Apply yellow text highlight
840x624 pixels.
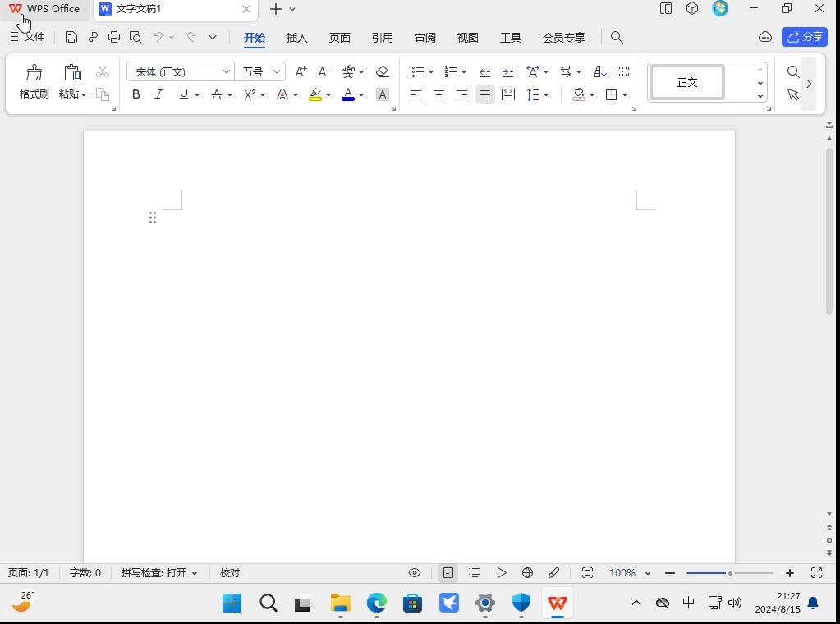(x=314, y=94)
